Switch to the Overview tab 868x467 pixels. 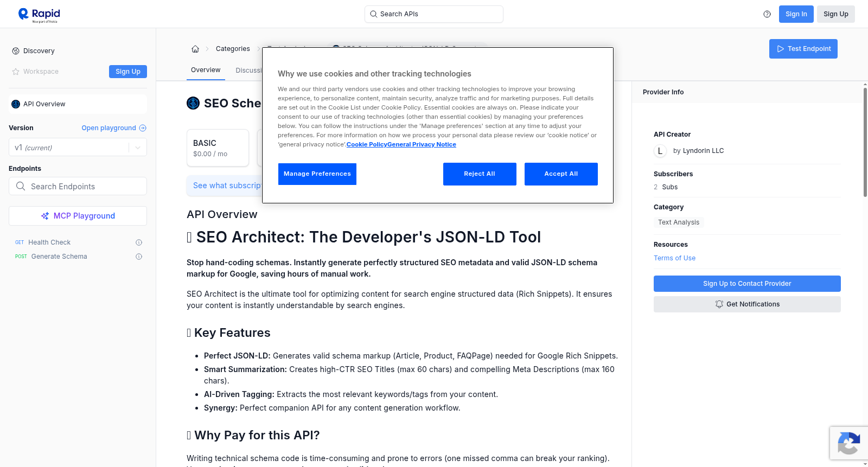click(x=206, y=70)
